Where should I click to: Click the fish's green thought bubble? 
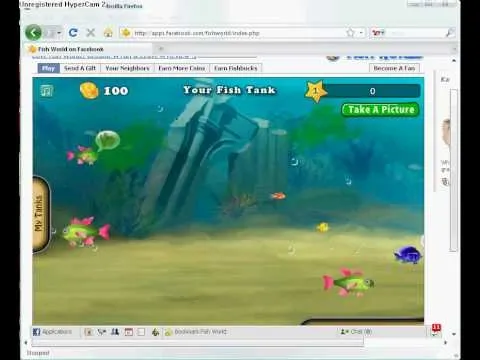(x=107, y=140)
